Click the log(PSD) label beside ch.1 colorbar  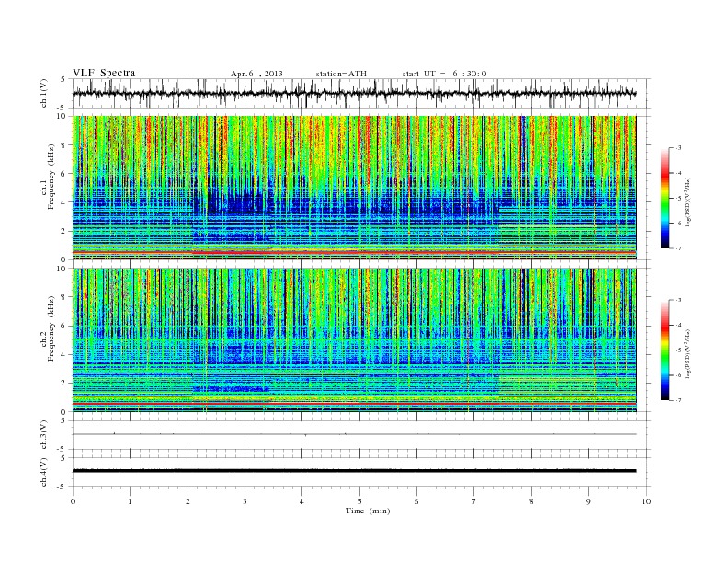coord(688,201)
